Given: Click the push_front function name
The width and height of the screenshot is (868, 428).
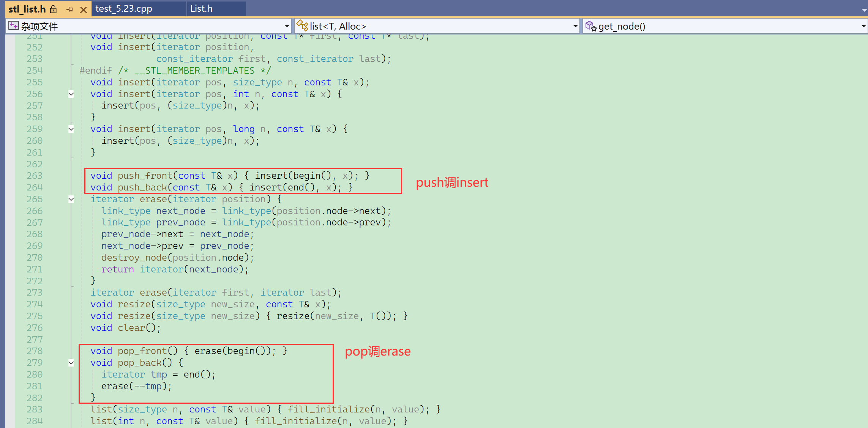Looking at the screenshot, I should click(x=145, y=176).
